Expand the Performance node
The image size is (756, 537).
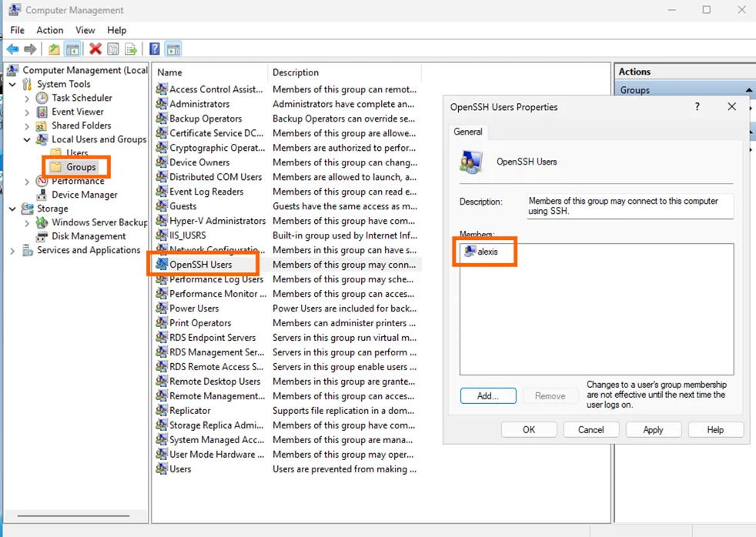click(27, 182)
